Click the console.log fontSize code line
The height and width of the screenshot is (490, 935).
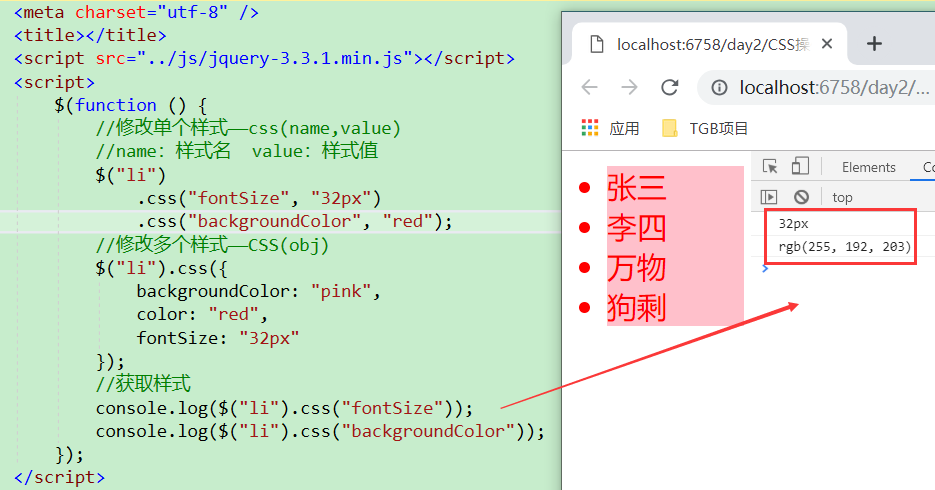(284, 408)
